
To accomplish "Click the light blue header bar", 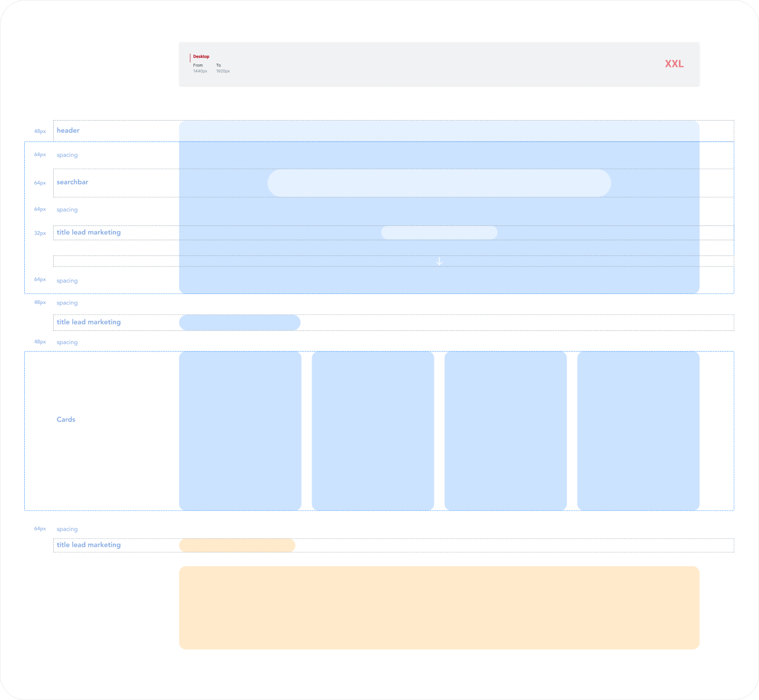I will point(439,131).
